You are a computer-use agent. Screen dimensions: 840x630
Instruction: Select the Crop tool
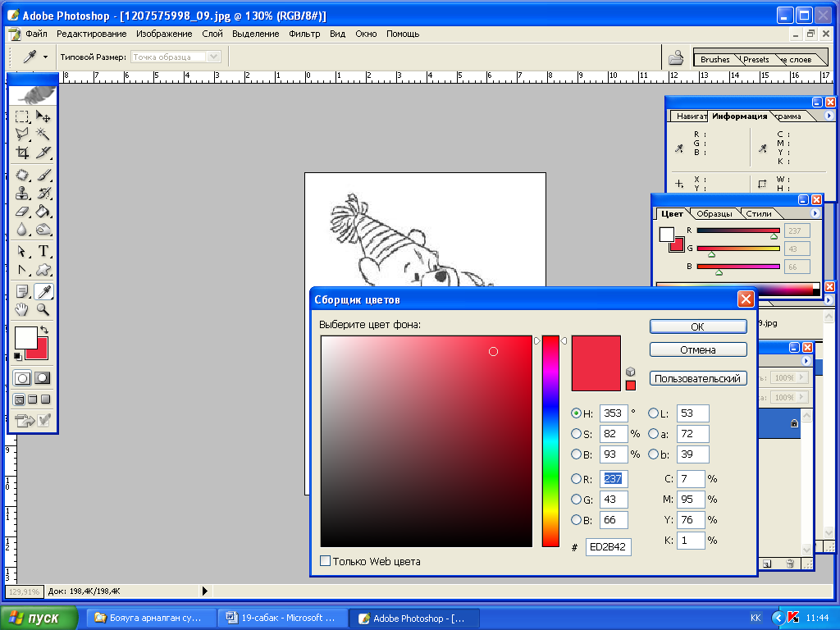22,153
